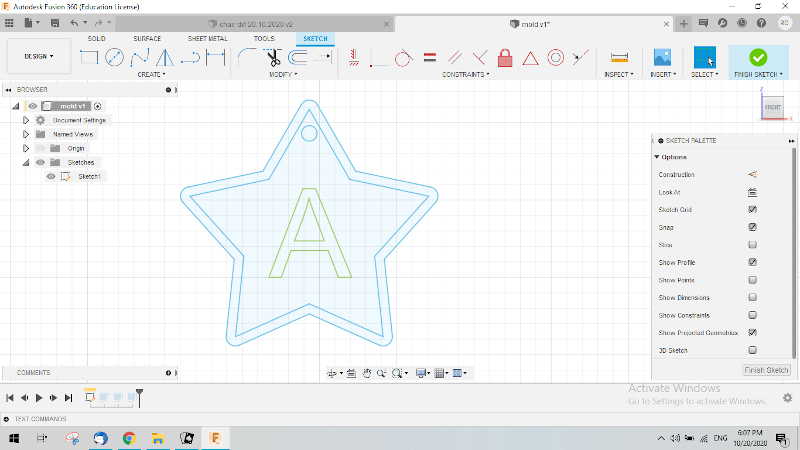The width and height of the screenshot is (800, 450).
Task: Expand the Document Settings node
Action: [26, 120]
